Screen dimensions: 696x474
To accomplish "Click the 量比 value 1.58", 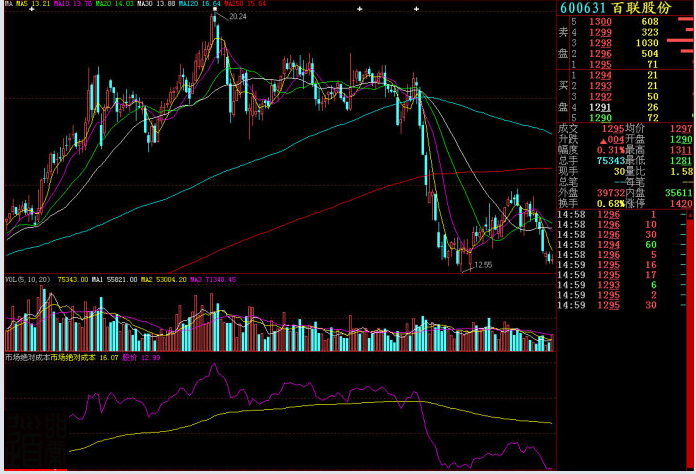I will pos(681,171).
